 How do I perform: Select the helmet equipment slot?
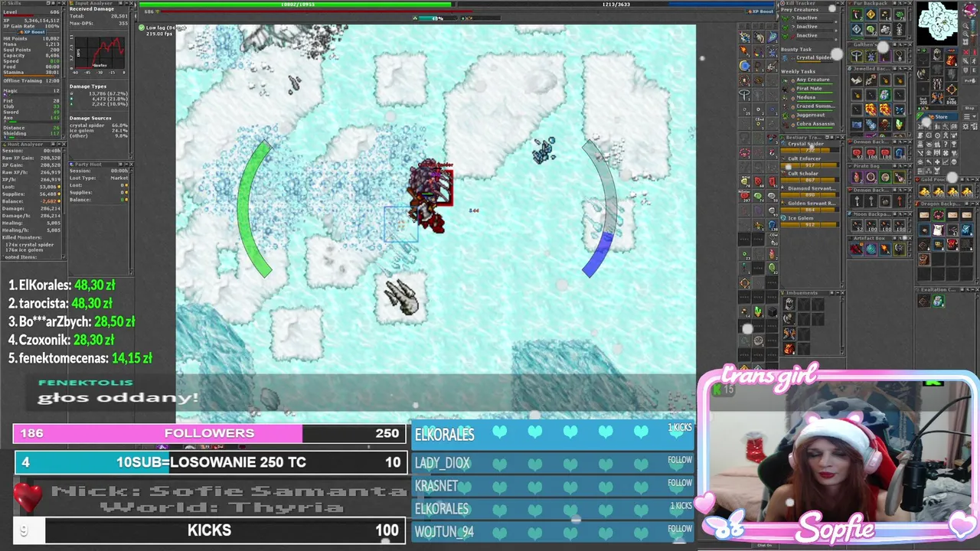[937, 54]
